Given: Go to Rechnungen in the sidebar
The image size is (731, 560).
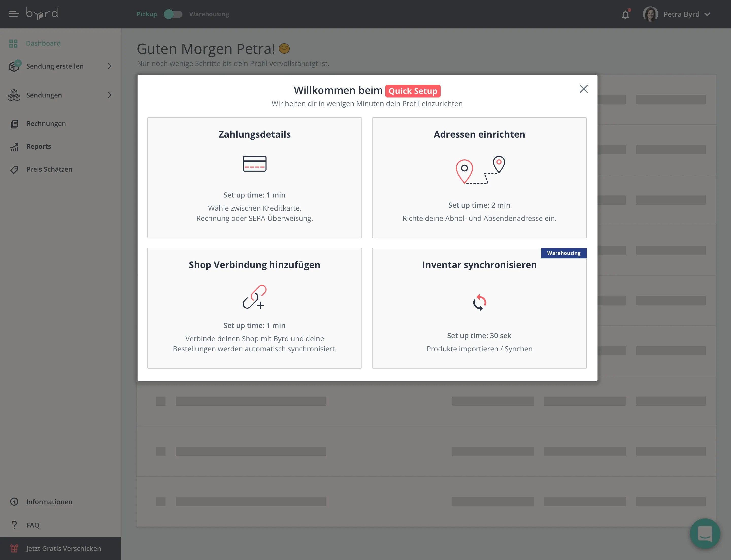Looking at the screenshot, I should point(46,124).
